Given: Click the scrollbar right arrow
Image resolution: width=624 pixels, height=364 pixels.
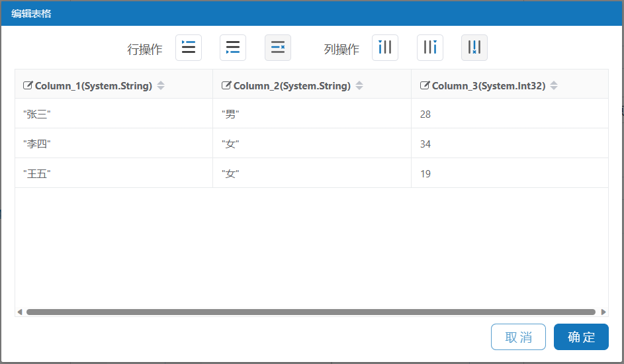Looking at the screenshot, I should (x=603, y=312).
